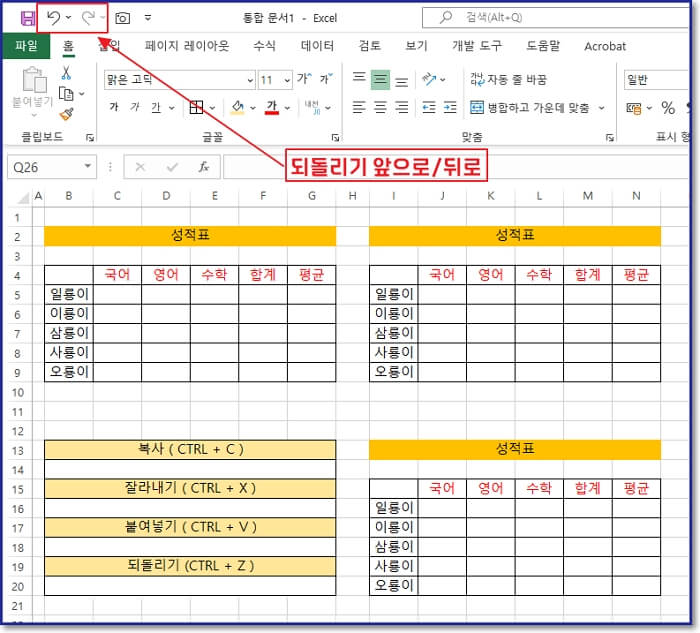Click the increase font size icon
This screenshot has width=700, height=633.
tap(304, 79)
